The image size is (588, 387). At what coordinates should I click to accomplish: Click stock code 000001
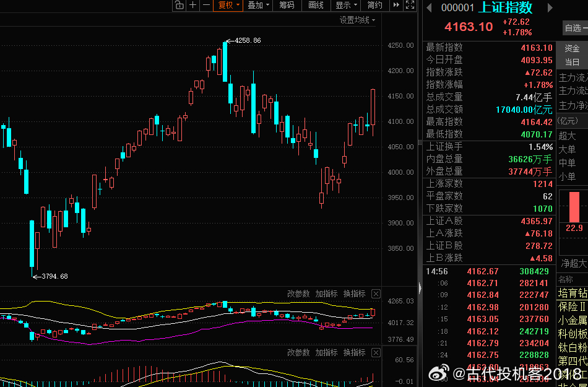457,8
